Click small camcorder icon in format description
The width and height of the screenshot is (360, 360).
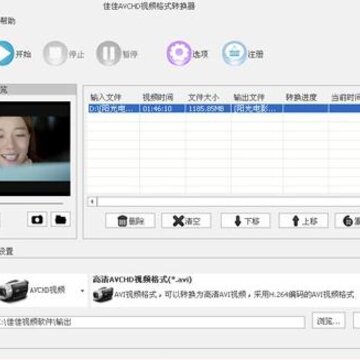[x=103, y=294]
